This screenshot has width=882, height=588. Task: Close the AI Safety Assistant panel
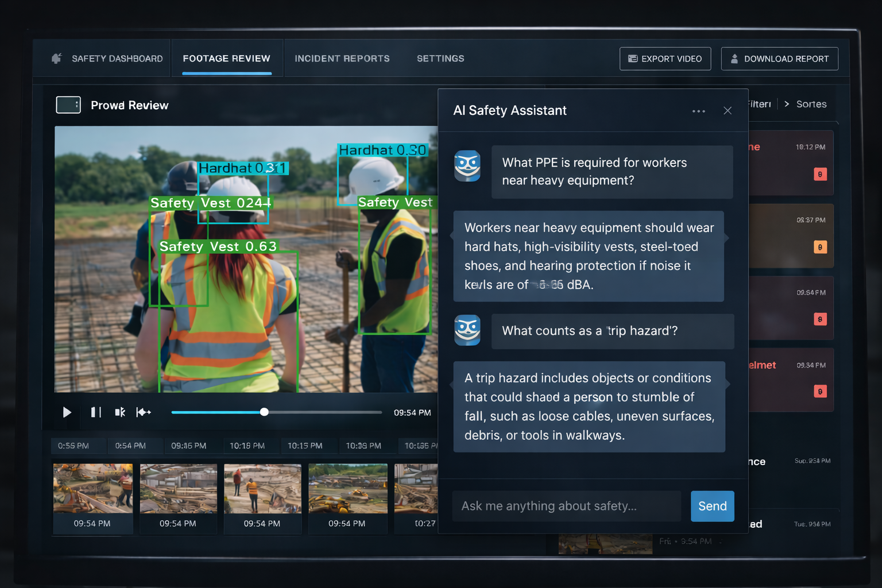(728, 111)
